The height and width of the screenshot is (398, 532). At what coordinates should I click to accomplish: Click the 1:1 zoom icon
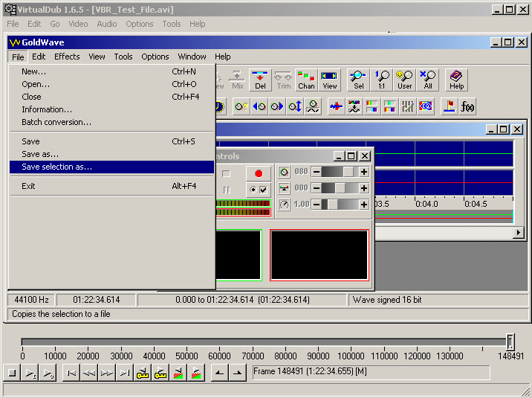click(382, 80)
